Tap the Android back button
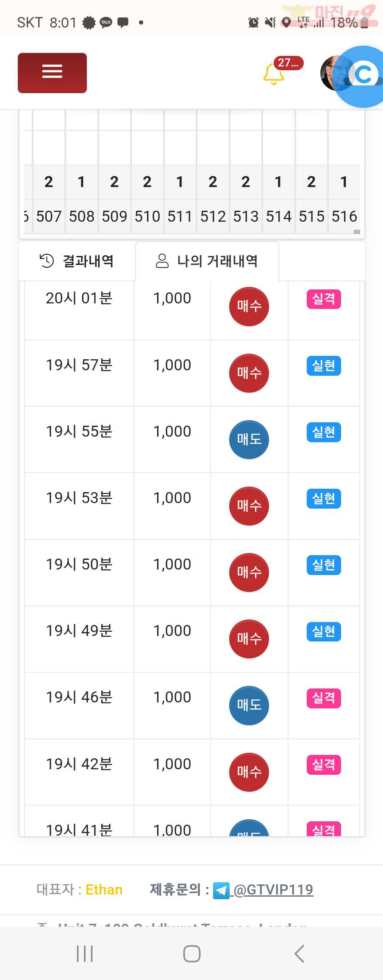This screenshot has width=383, height=980. point(299,954)
